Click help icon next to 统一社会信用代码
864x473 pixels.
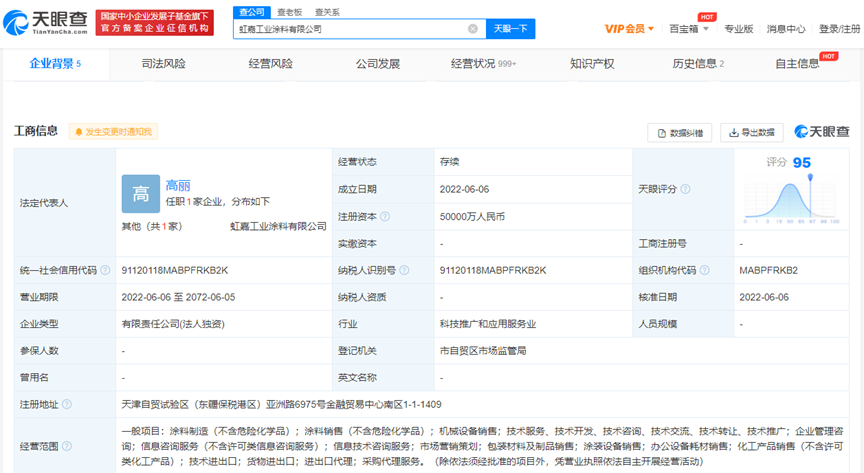[105, 270]
